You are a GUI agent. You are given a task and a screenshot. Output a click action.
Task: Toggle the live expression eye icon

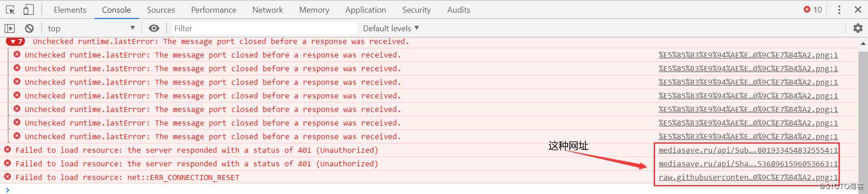(154, 28)
